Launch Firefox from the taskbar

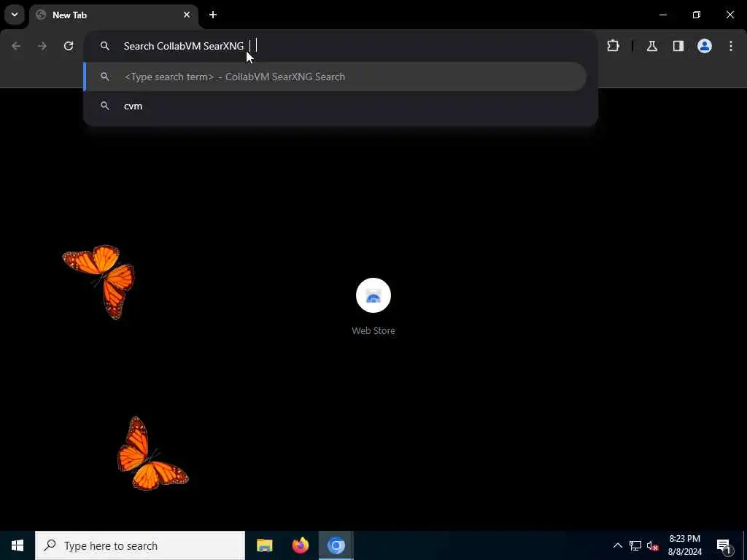(300, 545)
